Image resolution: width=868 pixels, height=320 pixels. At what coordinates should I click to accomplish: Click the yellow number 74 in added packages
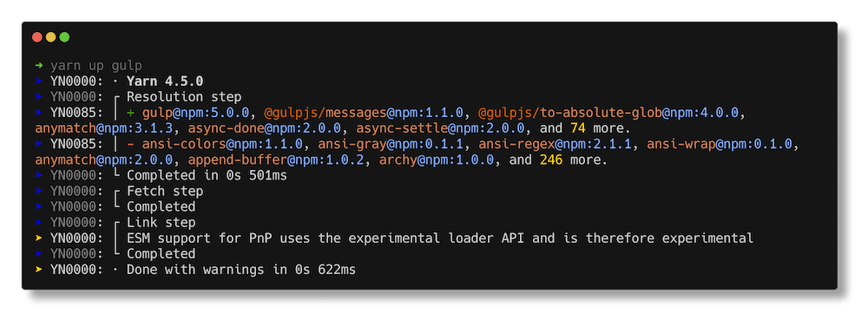(x=578, y=128)
